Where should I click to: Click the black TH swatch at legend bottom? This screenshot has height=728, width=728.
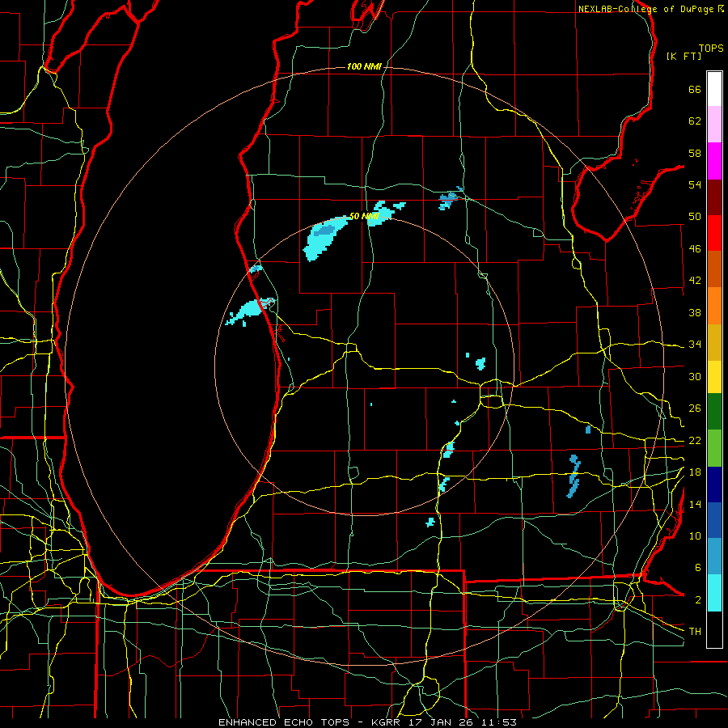pyautogui.click(x=714, y=629)
